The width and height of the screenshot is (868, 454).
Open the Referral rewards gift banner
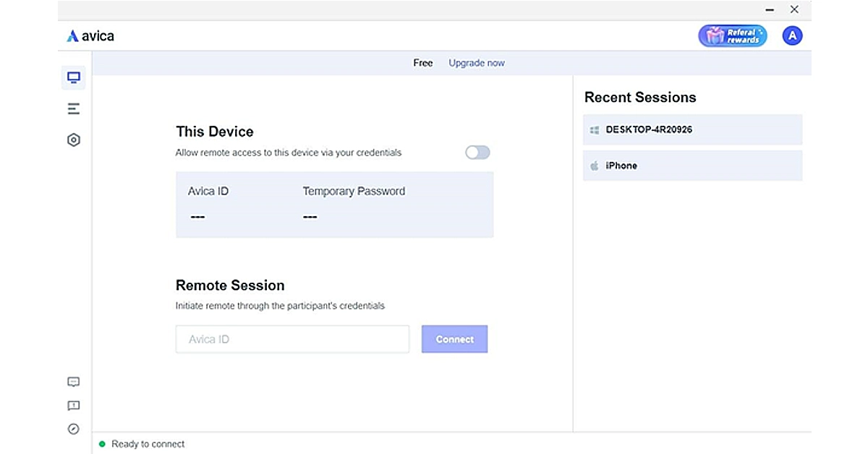click(x=732, y=36)
